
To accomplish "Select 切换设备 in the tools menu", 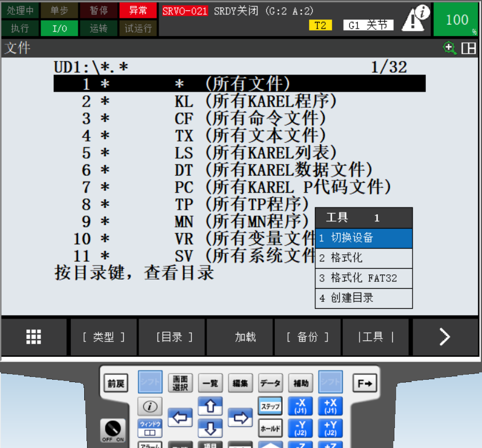I will [364, 238].
